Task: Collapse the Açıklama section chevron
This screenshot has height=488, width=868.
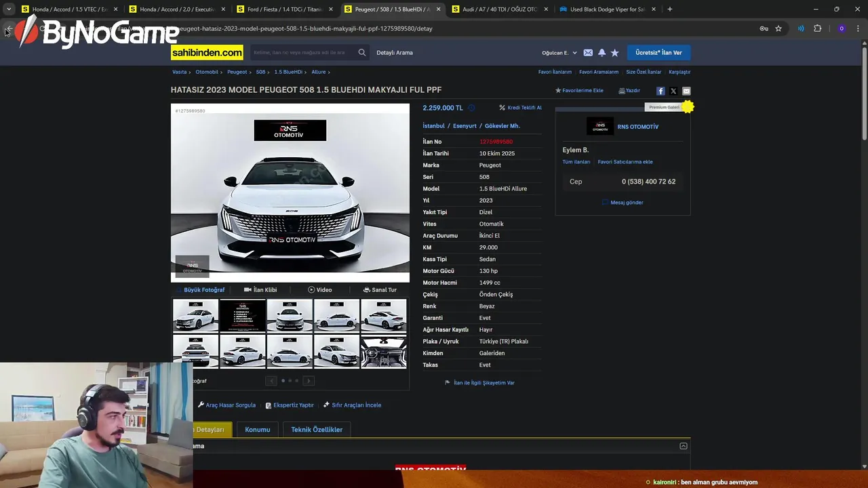Action: tap(684, 446)
